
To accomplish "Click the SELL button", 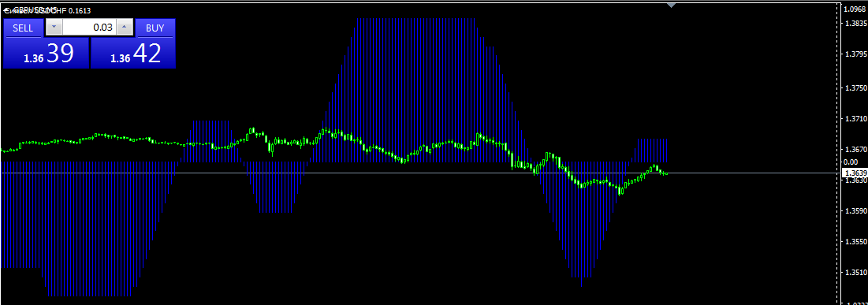I will 23,28.
